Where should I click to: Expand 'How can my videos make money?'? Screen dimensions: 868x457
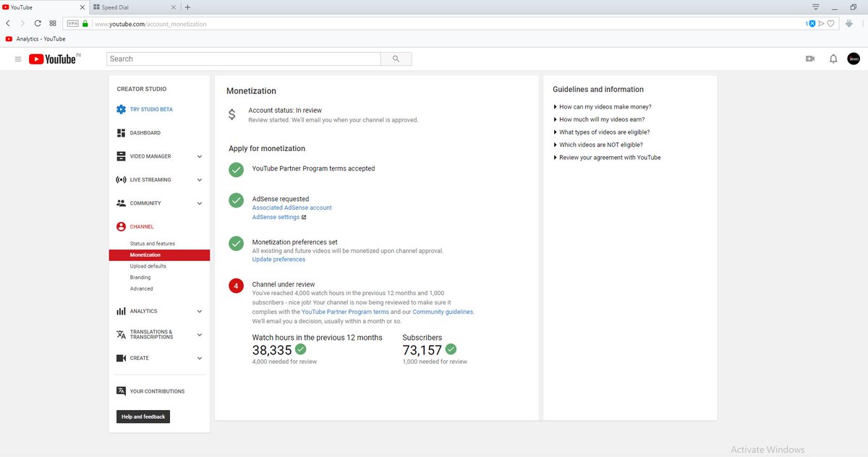(x=603, y=107)
